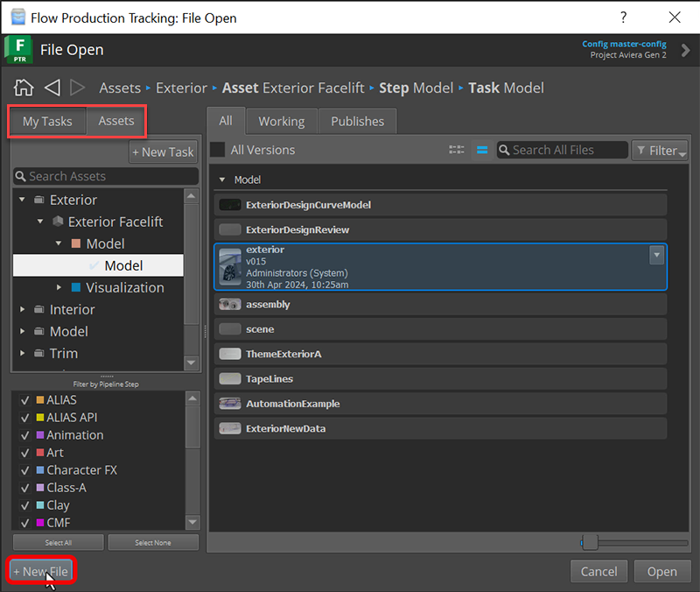
Task: Uncheck the Clay pipeline step
Action: [x=25, y=505]
